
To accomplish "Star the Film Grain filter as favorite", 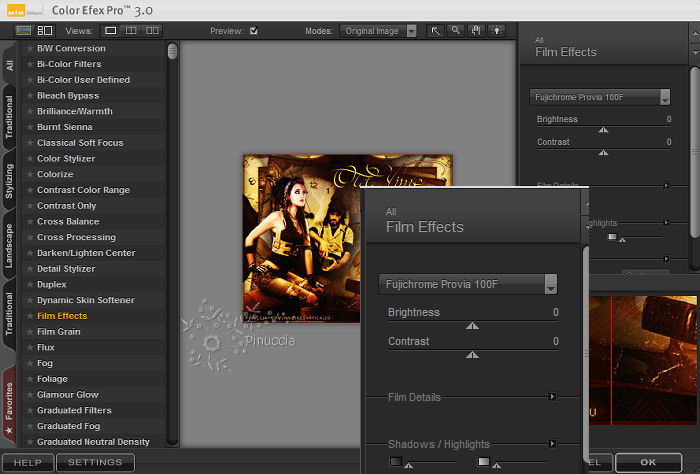I will click(30, 332).
